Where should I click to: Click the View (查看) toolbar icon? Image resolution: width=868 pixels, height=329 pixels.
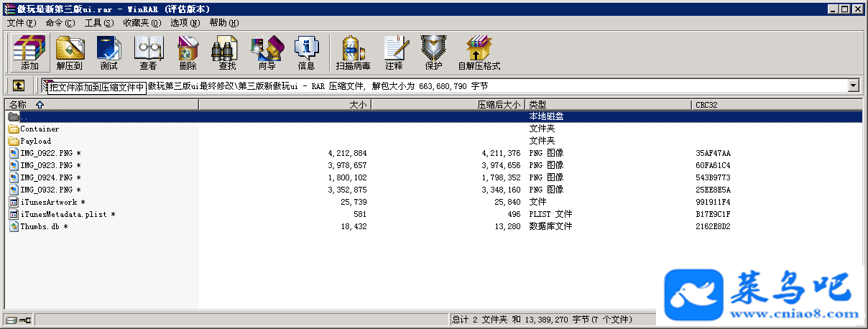(x=148, y=52)
